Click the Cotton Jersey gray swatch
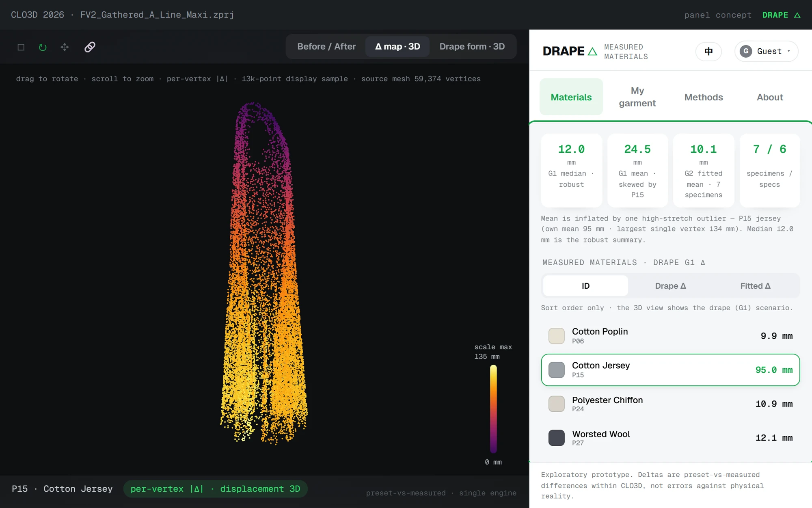 [x=556, y=370]
